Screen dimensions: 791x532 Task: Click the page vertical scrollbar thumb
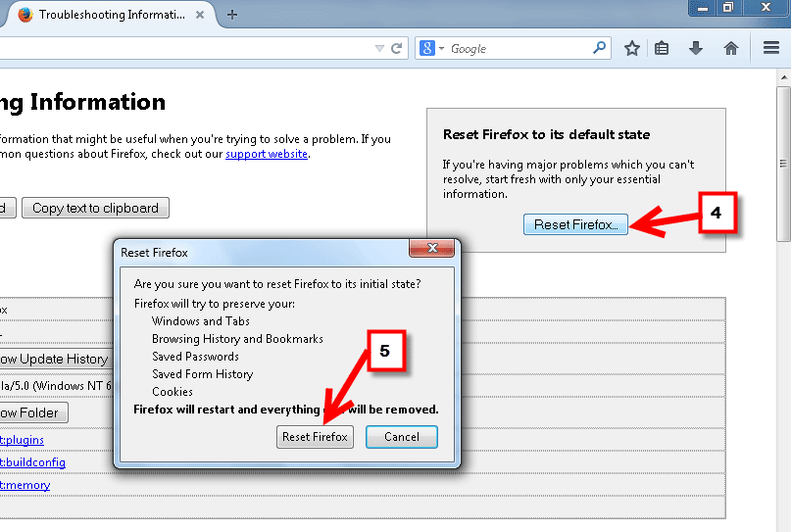coord(783,164)
